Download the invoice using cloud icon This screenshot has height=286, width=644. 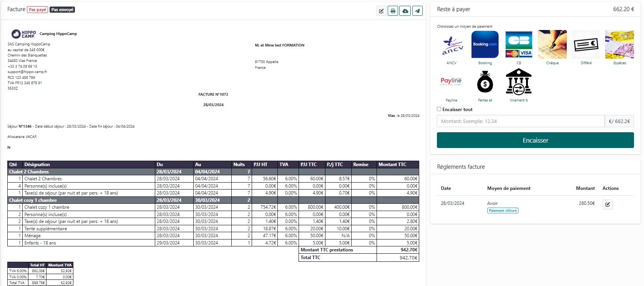click(405, 11)
